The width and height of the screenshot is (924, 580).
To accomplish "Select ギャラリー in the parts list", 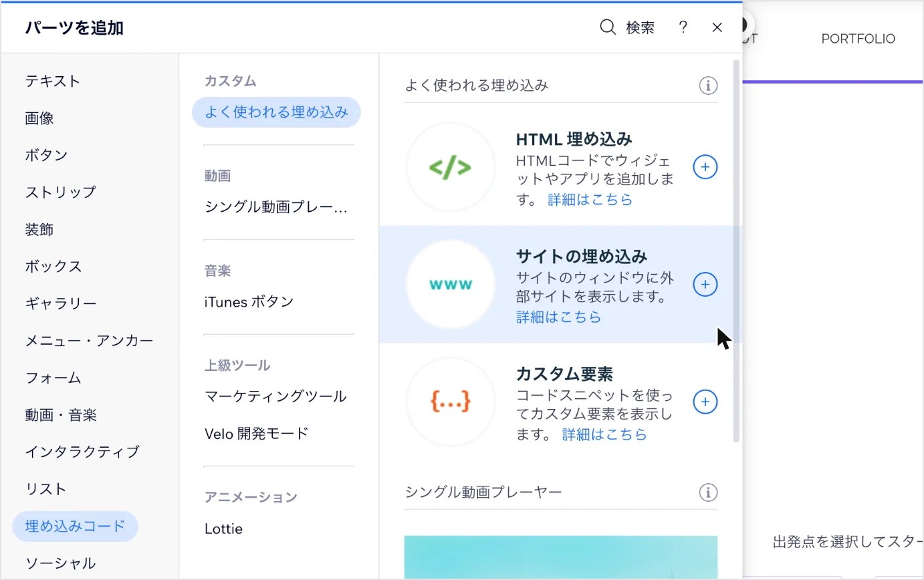I will point(61,303).
